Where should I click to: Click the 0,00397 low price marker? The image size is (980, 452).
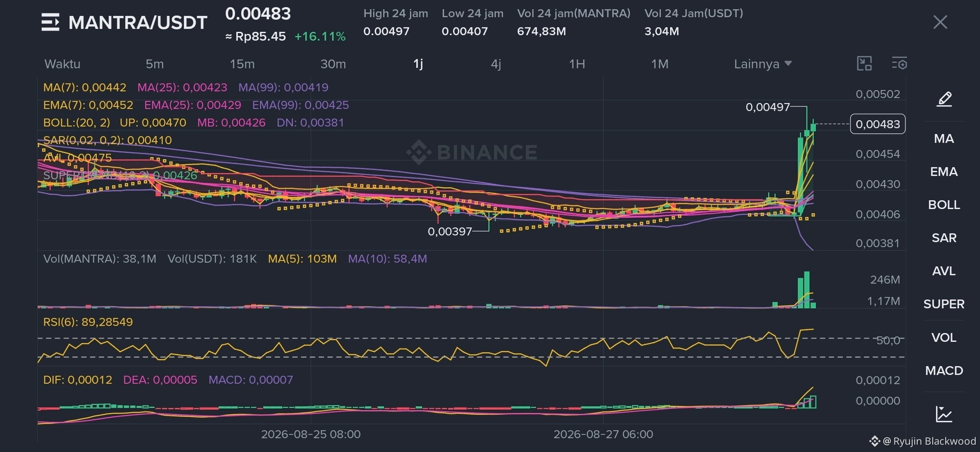point(450,232)
